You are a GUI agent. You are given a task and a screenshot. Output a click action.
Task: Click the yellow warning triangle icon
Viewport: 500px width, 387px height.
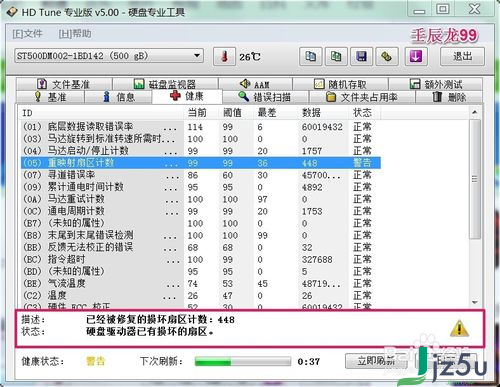pyautogui.click(x=459, y=328)
